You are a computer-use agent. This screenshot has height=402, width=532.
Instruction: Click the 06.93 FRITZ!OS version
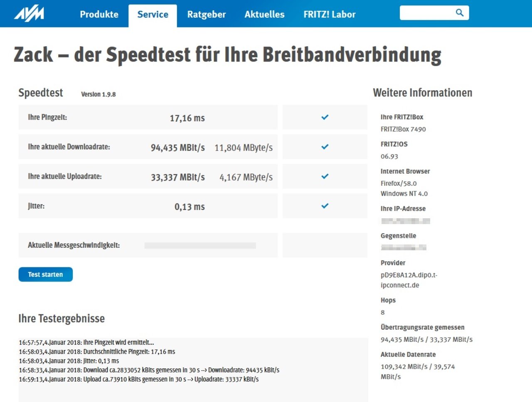click(389, 156)
